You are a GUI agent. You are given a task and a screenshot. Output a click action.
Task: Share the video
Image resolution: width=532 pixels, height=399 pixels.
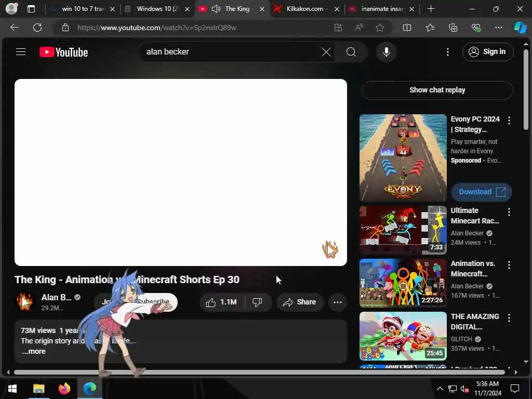300,302
